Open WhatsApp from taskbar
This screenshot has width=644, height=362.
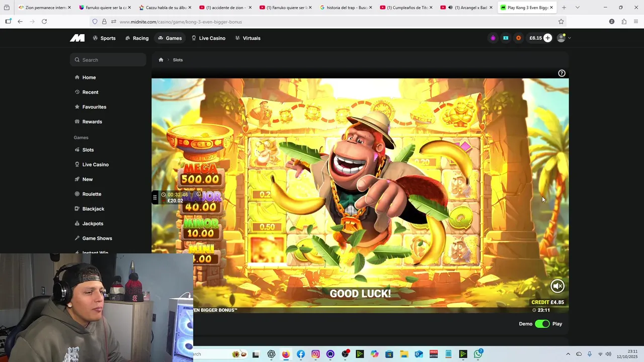coord(478,354)
